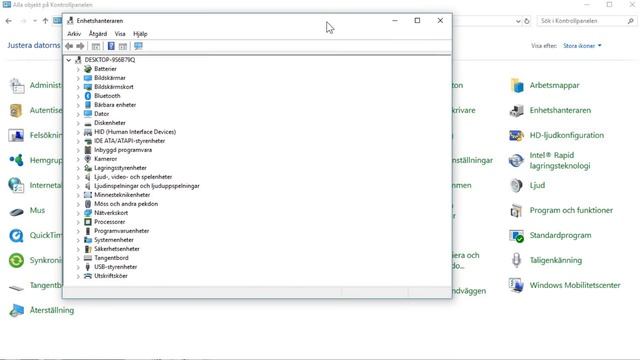Click the Arbetsmappar link text

click(554, 85)
